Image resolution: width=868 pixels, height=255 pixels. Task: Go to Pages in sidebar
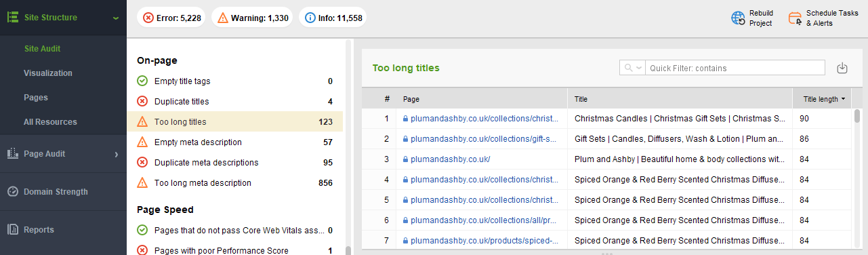[x=36, y=98]
